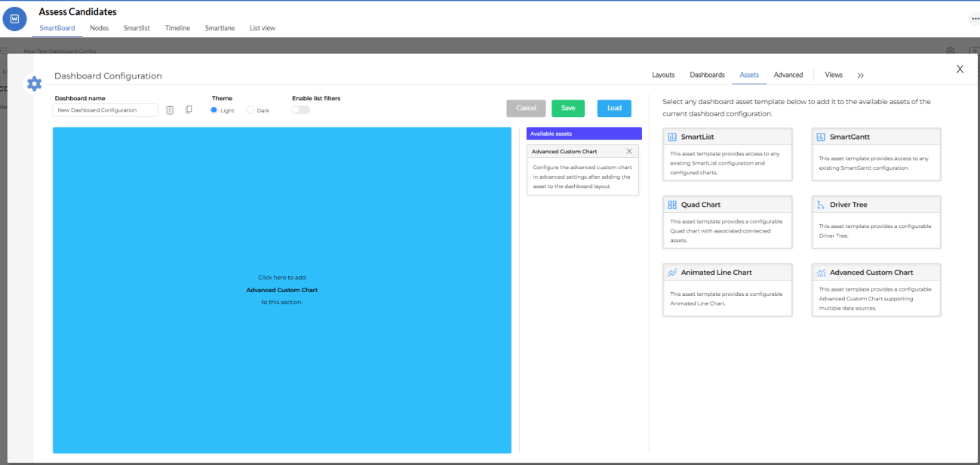Screen dimensions: 980x465
Task: Click the Quad Chart grid icon
Action: tap(672, 205)
